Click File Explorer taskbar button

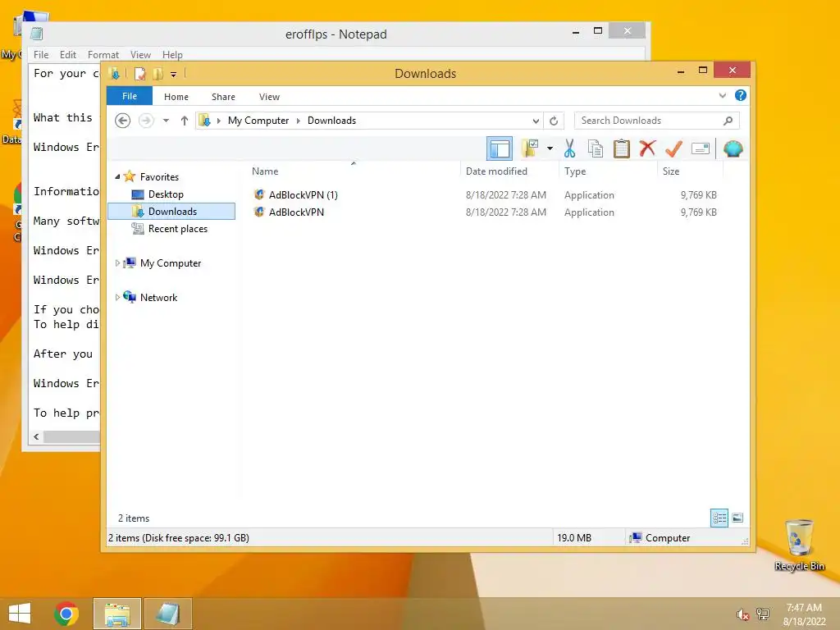pos(117,614)
